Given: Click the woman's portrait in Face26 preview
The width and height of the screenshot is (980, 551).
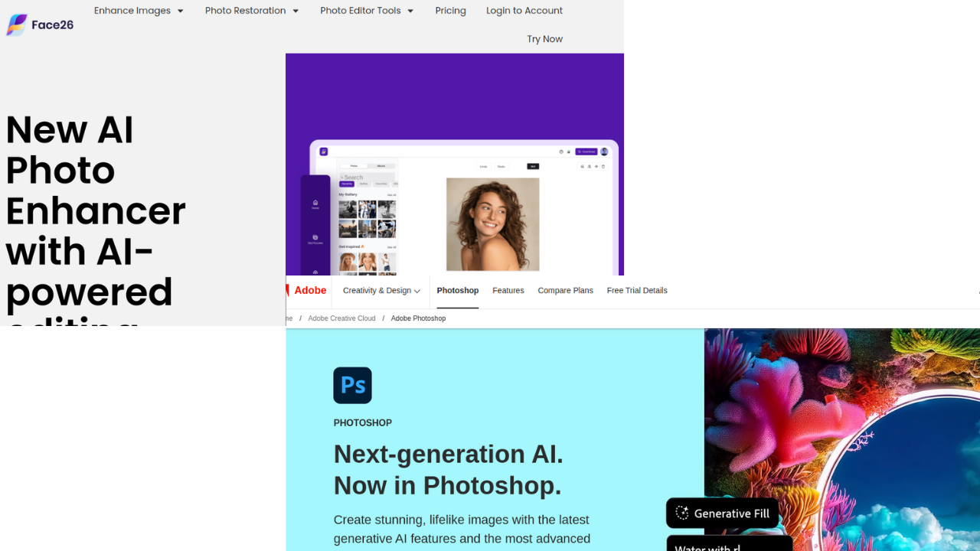Looking at the screenshot, I should tap(492, 224).
